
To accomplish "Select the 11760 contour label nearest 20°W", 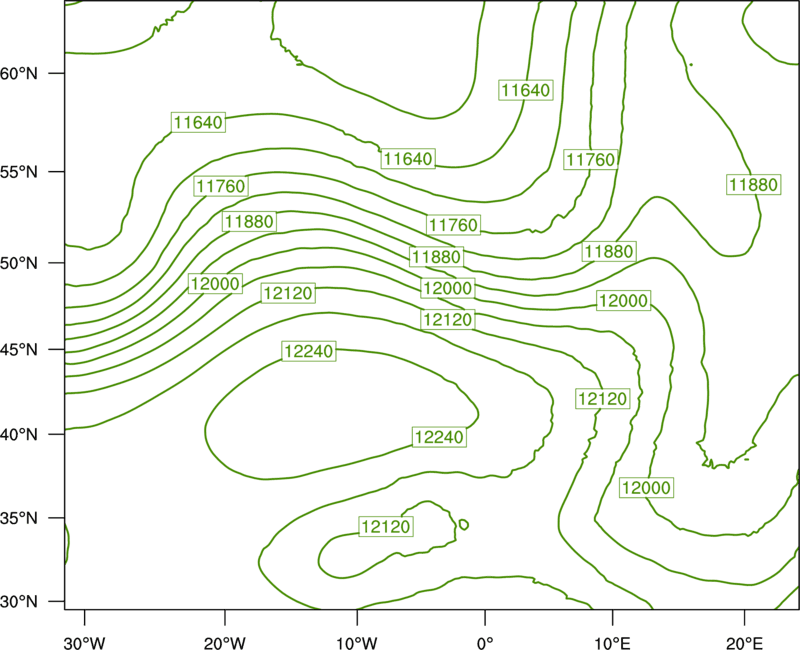I will [x=221, y=186].
